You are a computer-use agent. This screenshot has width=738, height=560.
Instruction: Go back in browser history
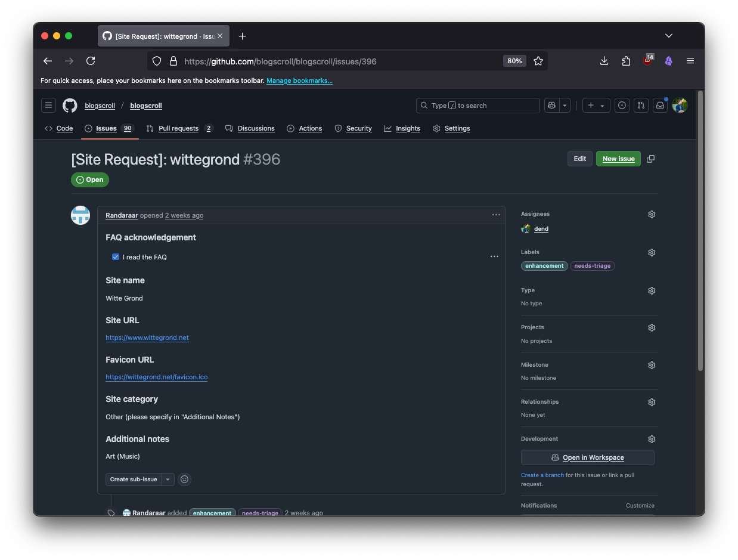pos(48,61)
